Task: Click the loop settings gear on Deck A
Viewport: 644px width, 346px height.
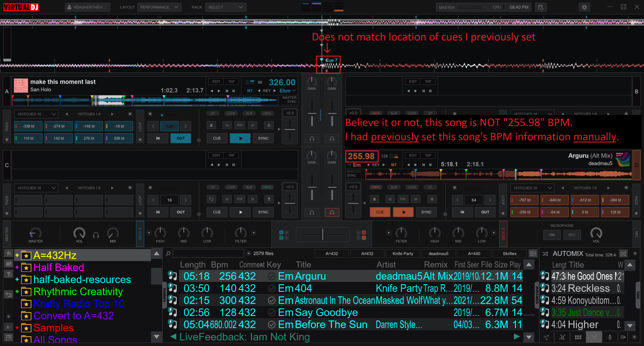Action: (199, 140)
